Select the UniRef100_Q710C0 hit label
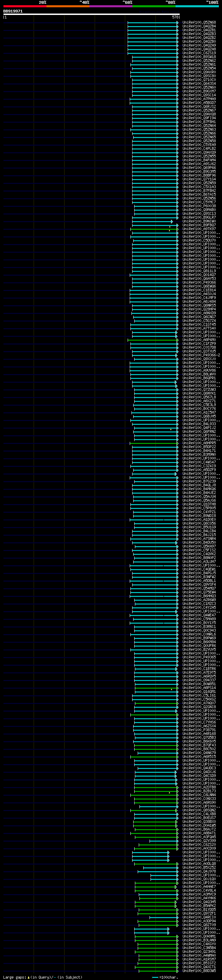 (x=199, y=80)
